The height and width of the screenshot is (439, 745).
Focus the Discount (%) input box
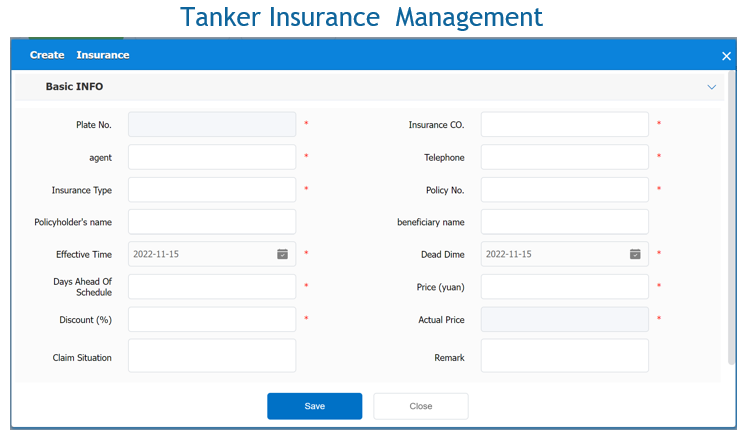click(x=212, y=320)
